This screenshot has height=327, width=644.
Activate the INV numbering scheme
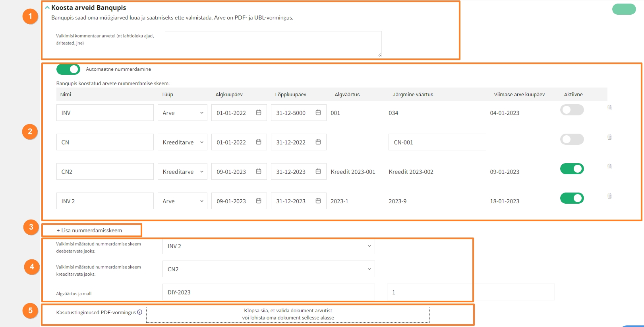(572, 110)
